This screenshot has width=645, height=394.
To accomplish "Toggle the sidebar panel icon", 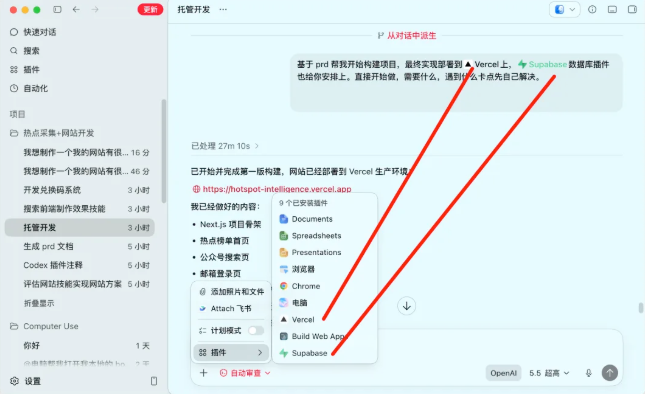I will 57,9.
